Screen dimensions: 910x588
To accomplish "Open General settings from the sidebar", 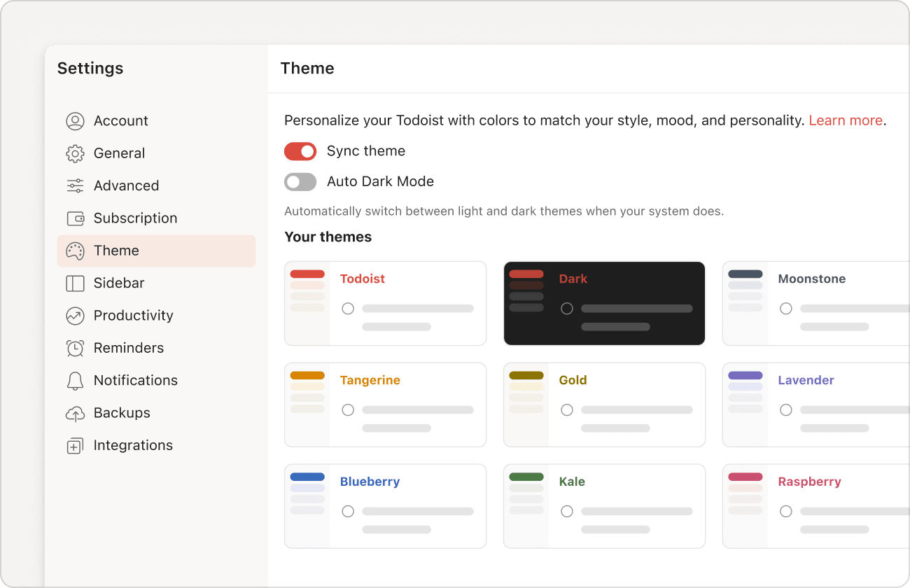I will (119, 153).
